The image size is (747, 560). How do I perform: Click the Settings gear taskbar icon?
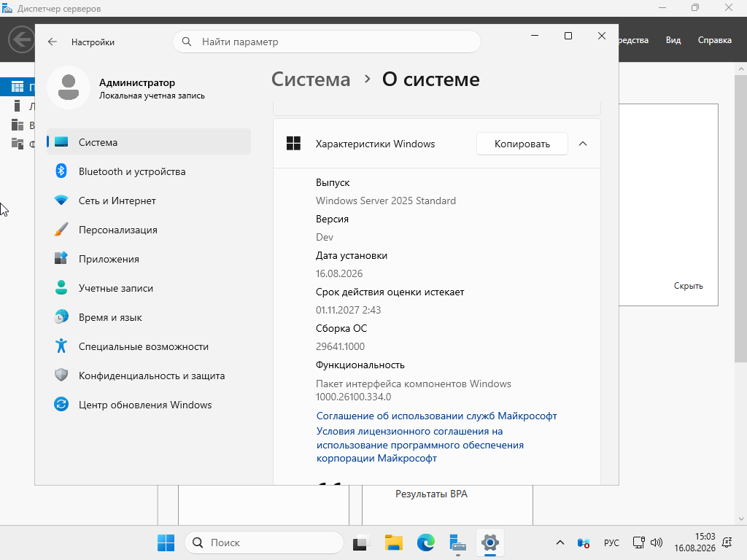click(489, 542)
